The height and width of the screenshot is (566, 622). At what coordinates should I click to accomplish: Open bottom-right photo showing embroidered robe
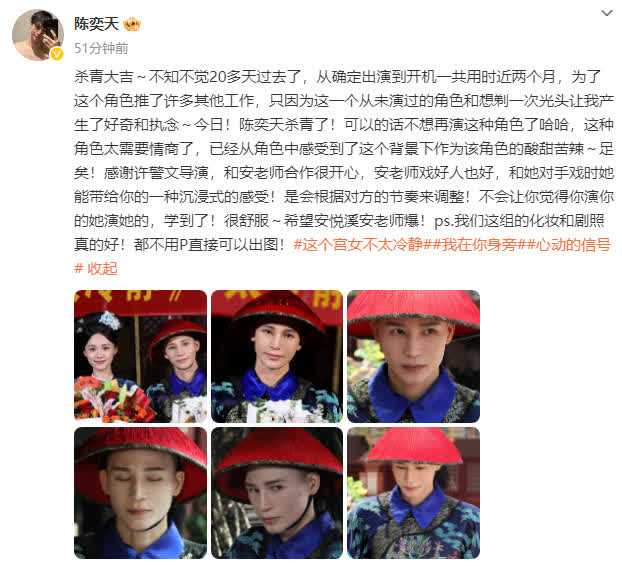tap(413, 493)
